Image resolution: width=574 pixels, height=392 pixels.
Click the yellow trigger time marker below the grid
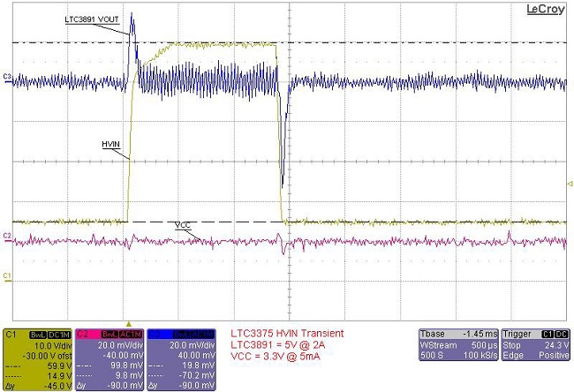[x=129, y=324]
